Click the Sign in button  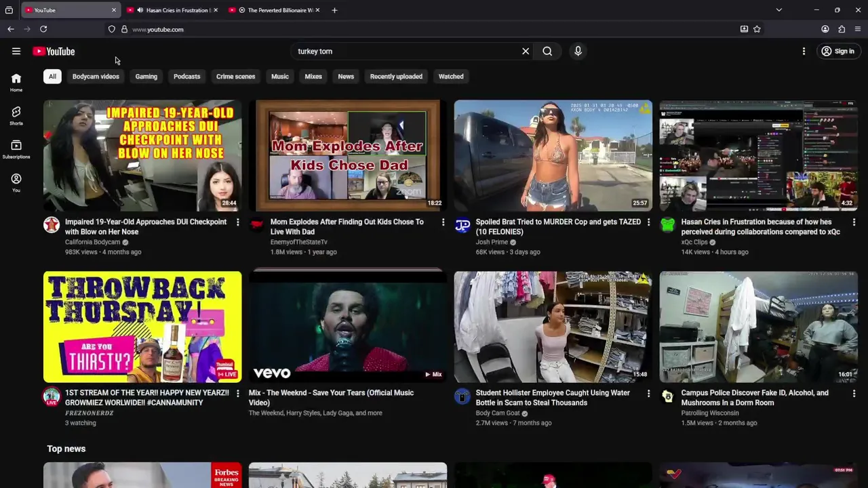pos(837,52)
